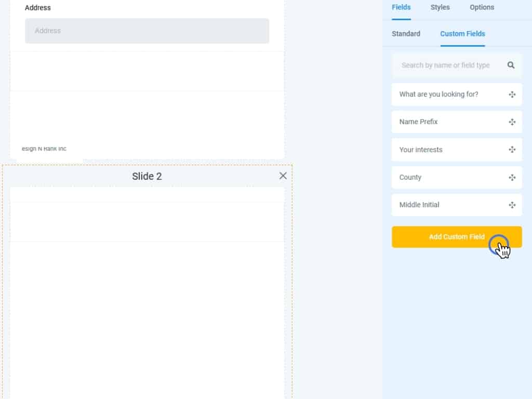Switch to the Styles tab

point(440,7)
